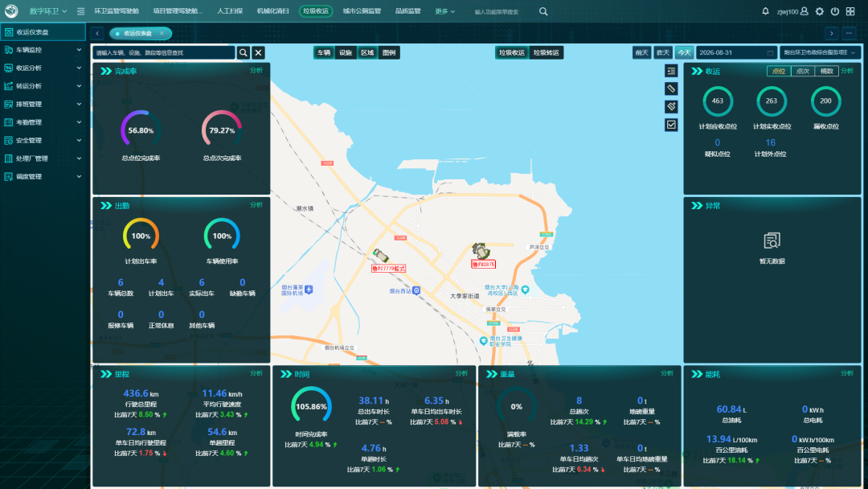Click the power logout icon
The width and height of the screenshot is (868, 489).
click(x=835, y=11)
